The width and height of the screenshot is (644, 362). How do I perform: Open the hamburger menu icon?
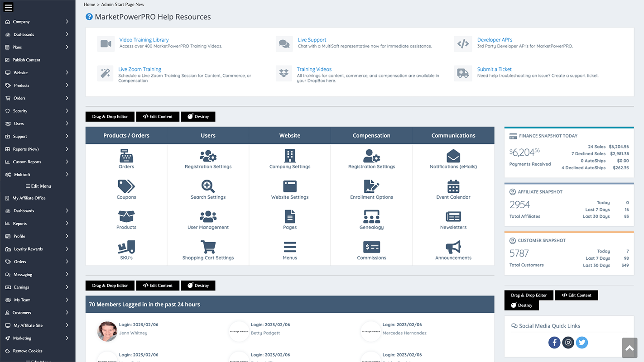8,7
